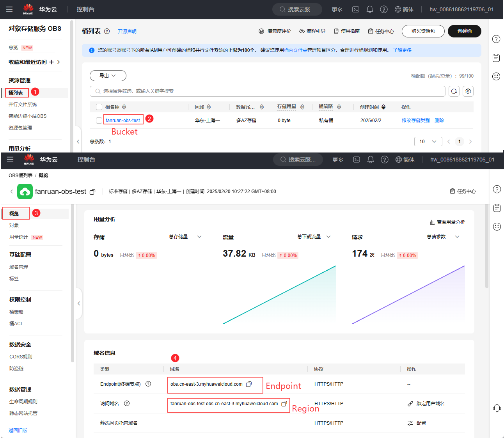Image resolution: width=504 pixels, height=438 pixels.
Task: Click 了解更多 in the info banner
Action: 402,50
